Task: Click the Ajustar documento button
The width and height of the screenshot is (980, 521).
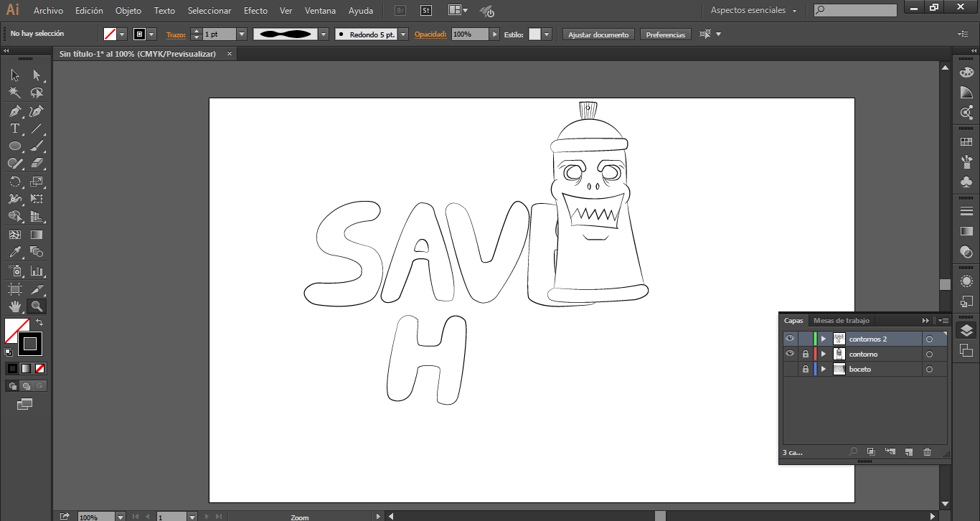Action: (598, 34)
